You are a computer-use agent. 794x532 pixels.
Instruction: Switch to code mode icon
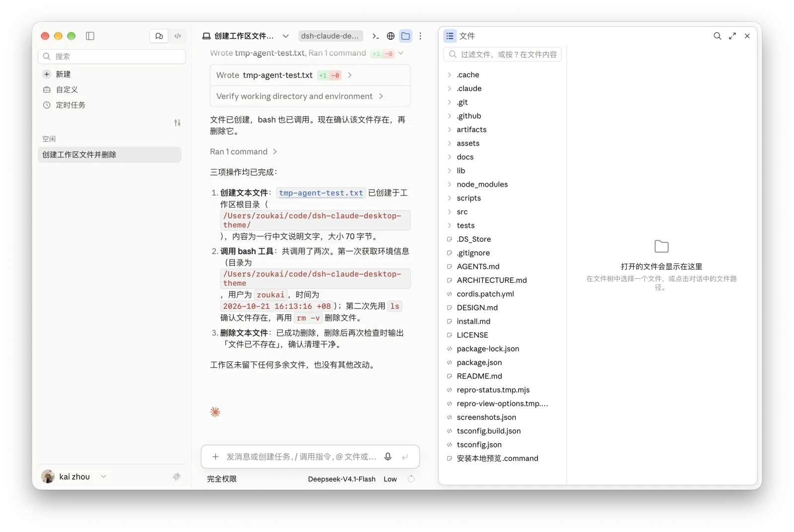[178, 36]
